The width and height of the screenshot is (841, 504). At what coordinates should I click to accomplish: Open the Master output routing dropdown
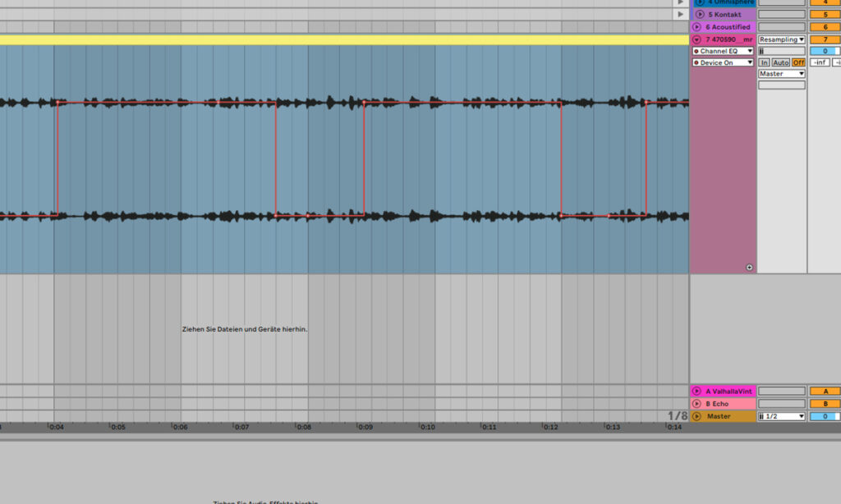pos(782,74)
